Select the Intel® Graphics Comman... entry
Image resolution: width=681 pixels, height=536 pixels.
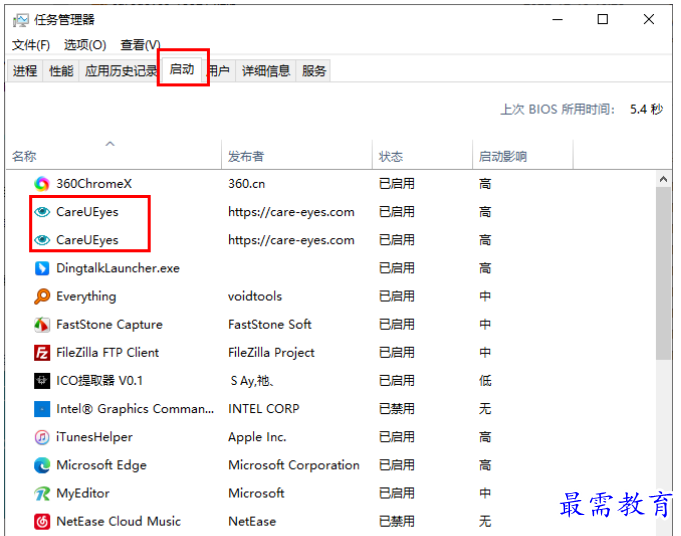[x=135, y=409]
